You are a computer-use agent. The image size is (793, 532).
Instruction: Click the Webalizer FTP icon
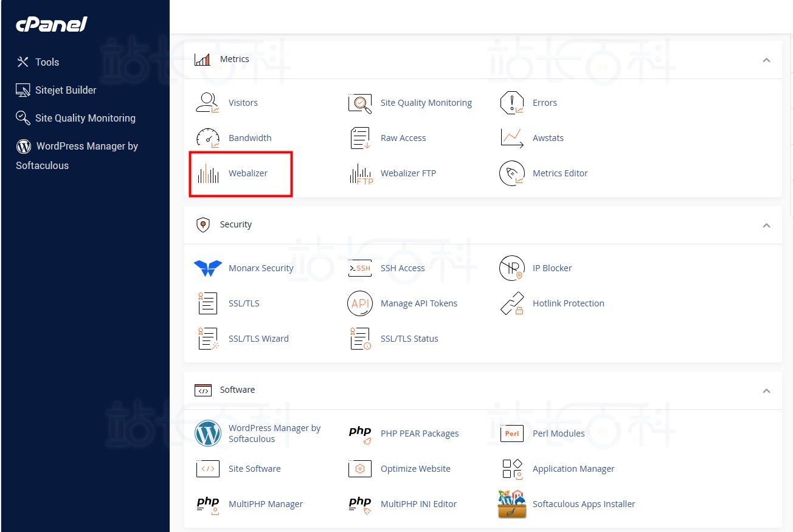361,174
